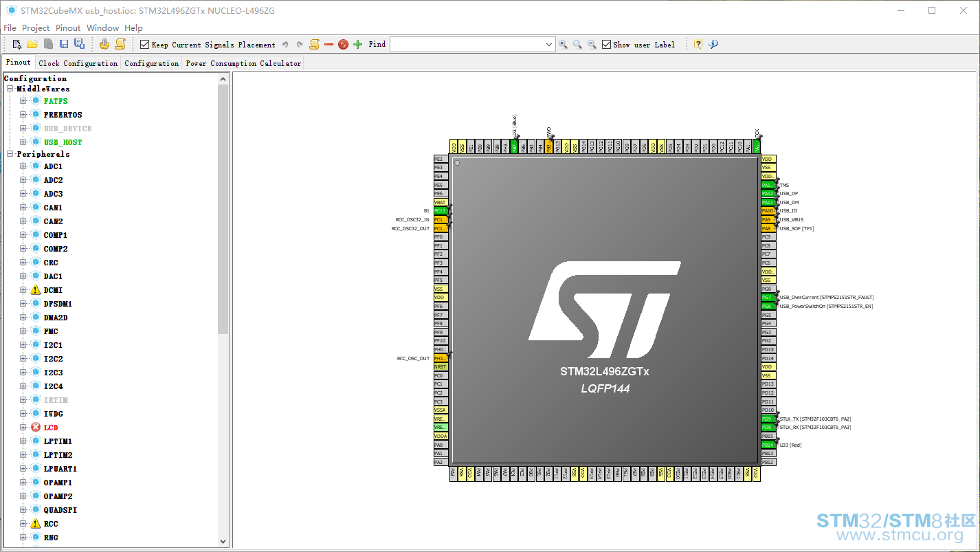
Task: Select the IWDG peripheral in tree
Action: pyautogui.click(x=54, y=414)
